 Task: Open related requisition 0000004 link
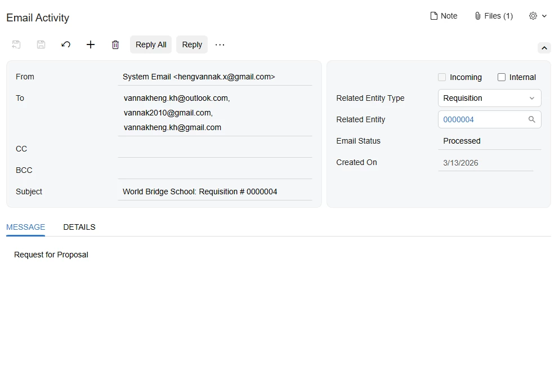pos(458,119)
